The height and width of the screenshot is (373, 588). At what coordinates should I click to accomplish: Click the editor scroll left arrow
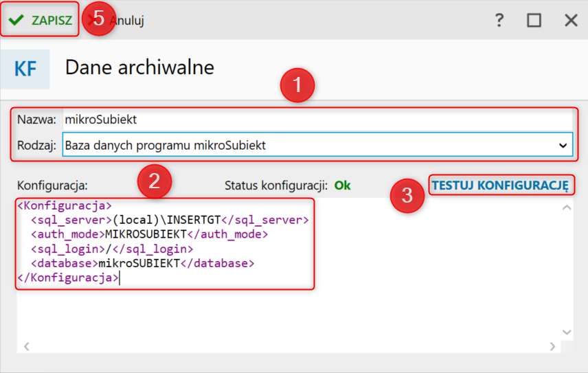coord(27,346)
